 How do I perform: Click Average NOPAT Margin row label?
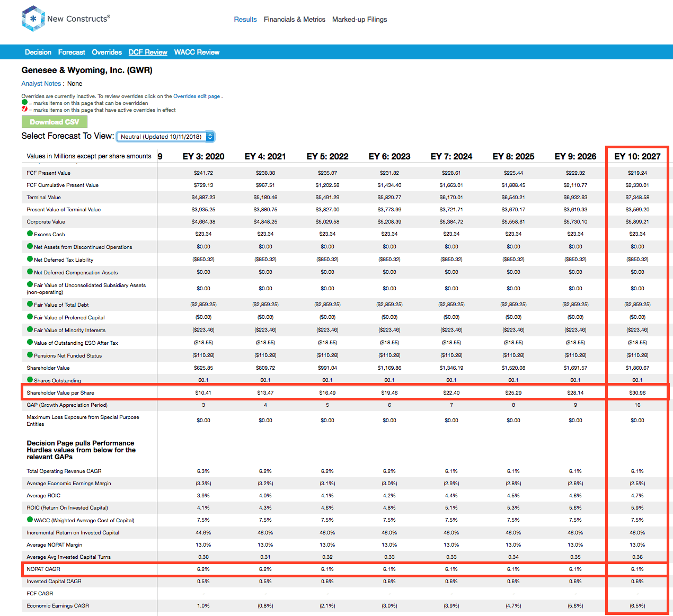point(55,544)
